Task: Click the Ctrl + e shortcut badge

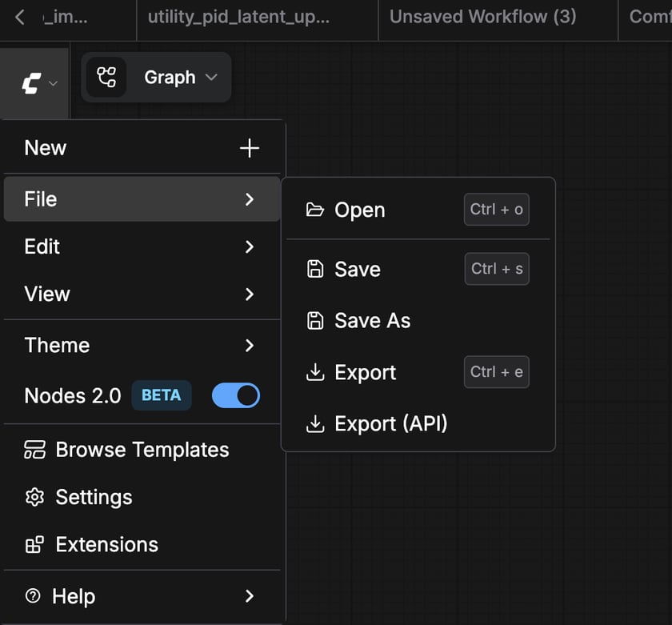Action: (496, 372)
